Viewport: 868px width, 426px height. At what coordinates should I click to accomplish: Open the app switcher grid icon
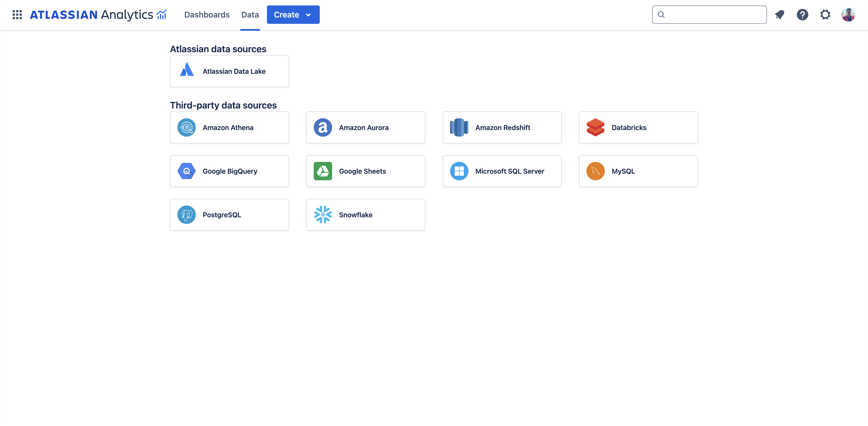click(17, 14)
